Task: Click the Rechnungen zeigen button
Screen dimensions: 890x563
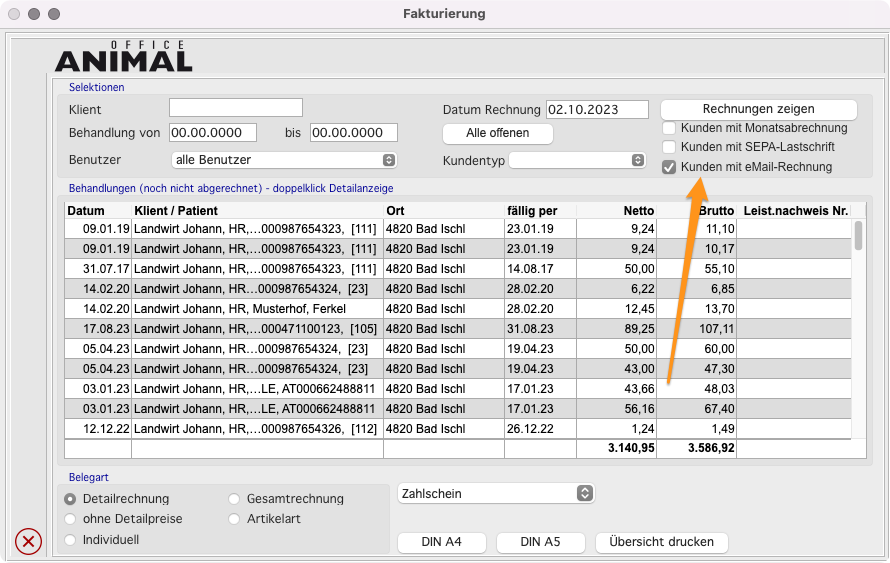Action: point(758,109)
